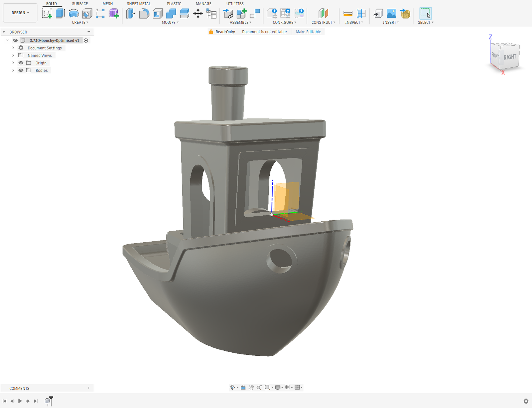Open the Insert dropdown menu
532x408 pixels.
point(391,22)
